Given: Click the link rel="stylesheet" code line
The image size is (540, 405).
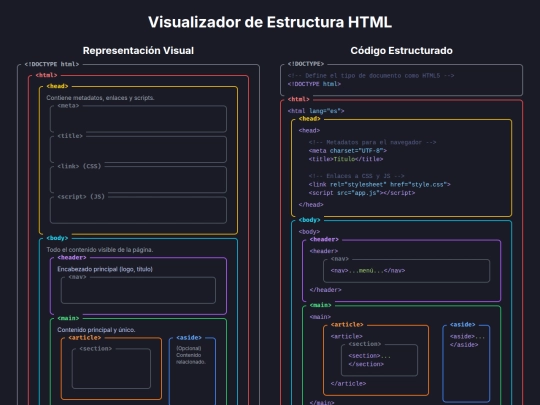Looking at the screenshot, I should pos(380,185).
